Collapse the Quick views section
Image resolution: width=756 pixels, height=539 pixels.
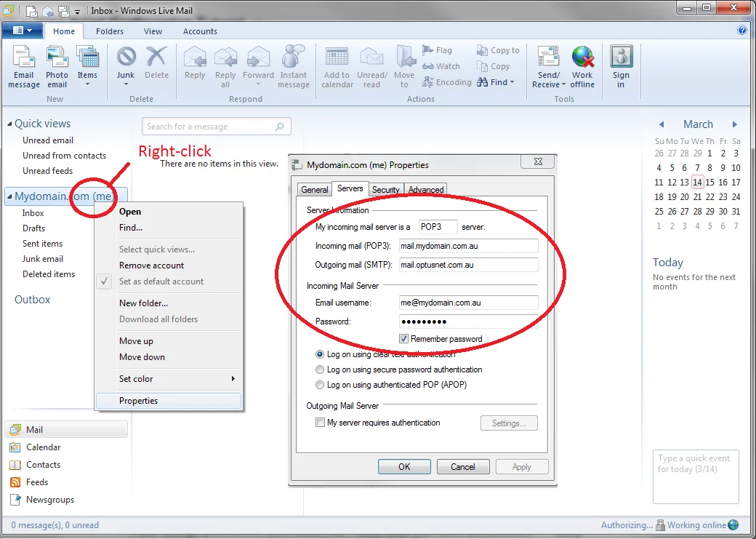(x=9, y=124)
